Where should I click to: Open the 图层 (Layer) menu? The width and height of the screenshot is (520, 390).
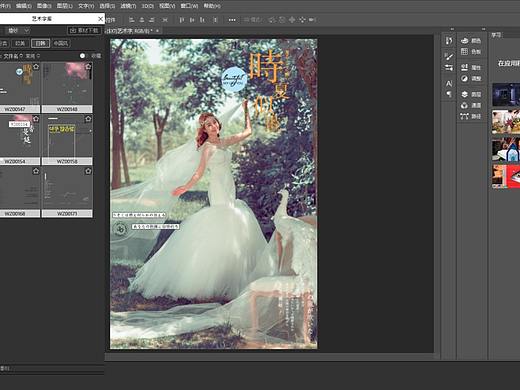65,6
